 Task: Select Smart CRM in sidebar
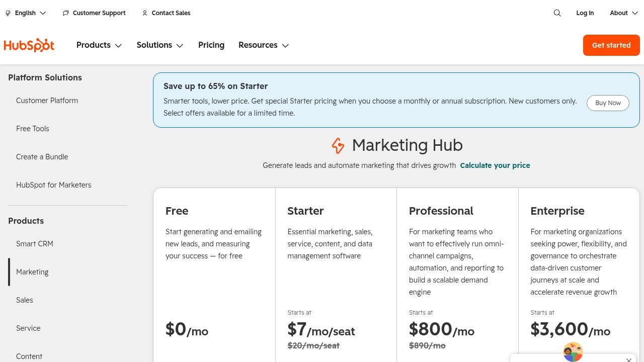35,244
